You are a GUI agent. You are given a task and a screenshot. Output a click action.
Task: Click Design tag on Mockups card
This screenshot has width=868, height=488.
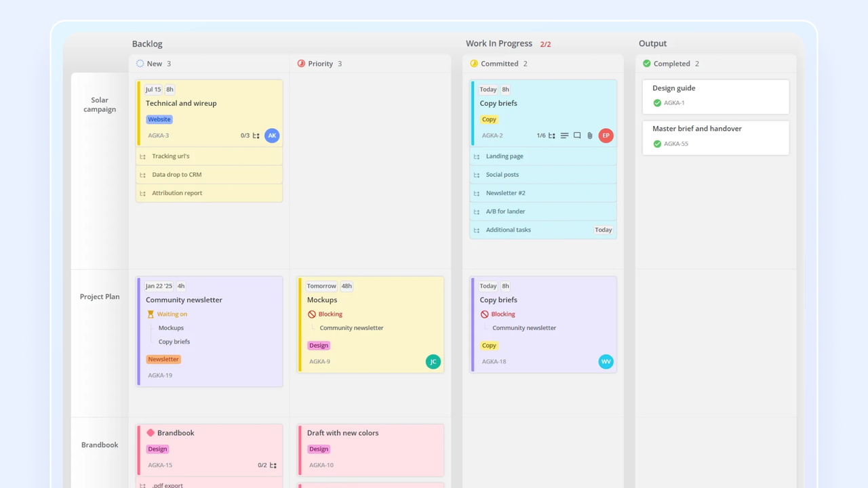coord(319,346)
